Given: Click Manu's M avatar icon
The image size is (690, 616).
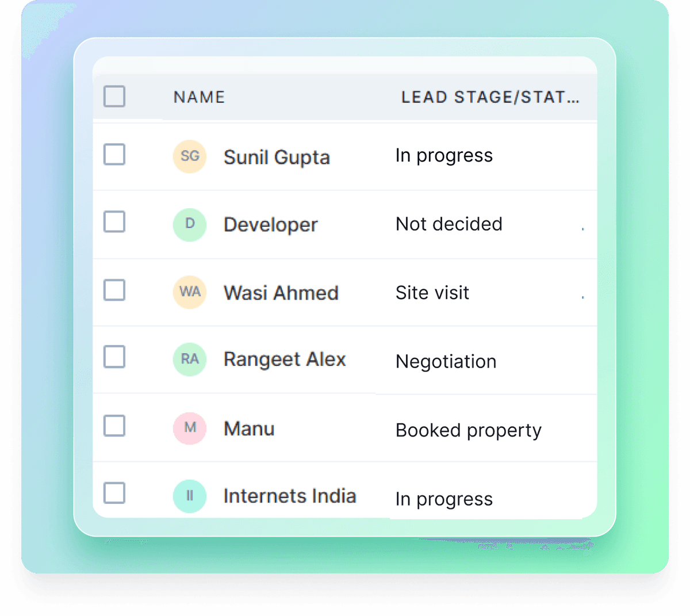Looking at the screenshot, I should tap(190, 428).
